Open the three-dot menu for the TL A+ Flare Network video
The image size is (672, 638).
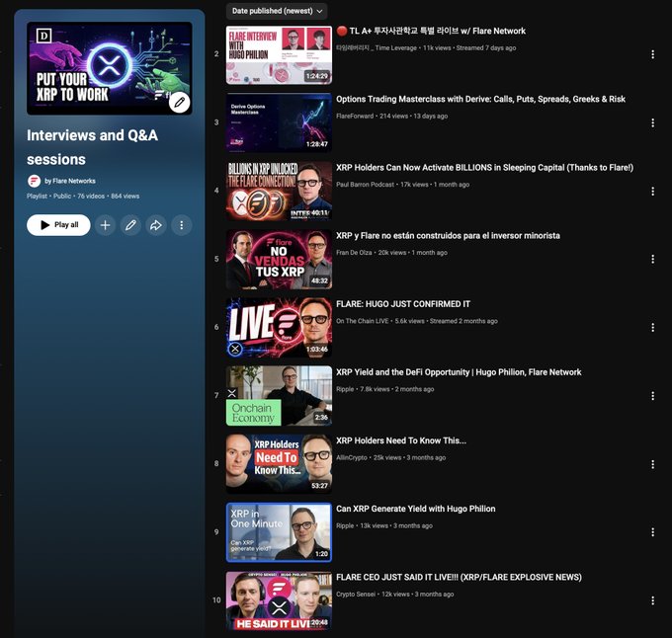tap(652, 54)
